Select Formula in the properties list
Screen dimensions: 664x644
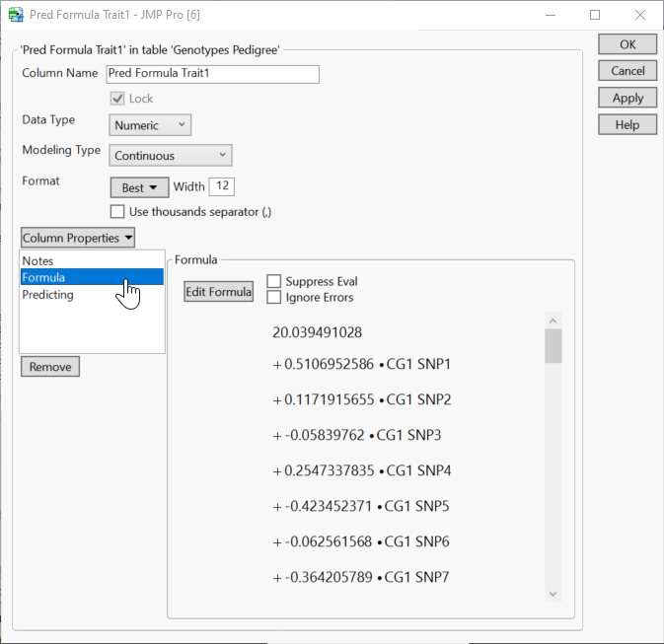[44, 278]
